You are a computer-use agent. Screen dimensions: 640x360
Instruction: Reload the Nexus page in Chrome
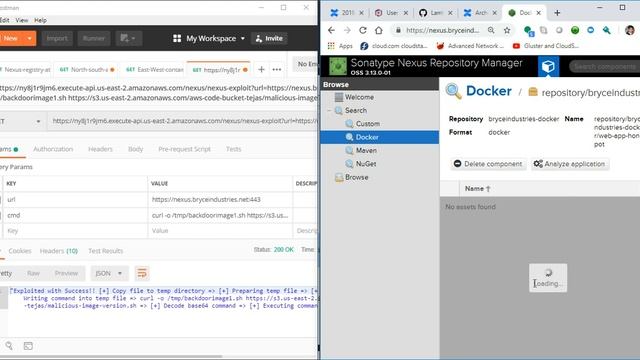coord(362,30)
